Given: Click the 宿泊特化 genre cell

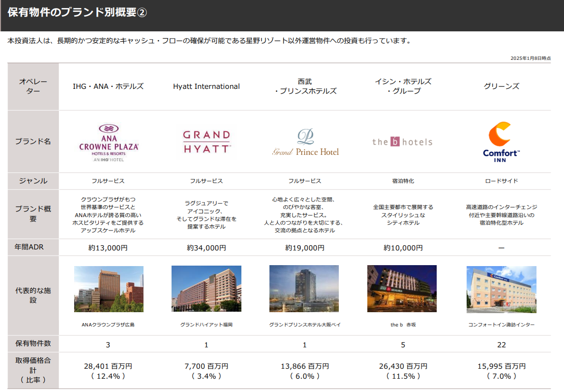Looking at the screenshot, I should click(x=403, y=181).
